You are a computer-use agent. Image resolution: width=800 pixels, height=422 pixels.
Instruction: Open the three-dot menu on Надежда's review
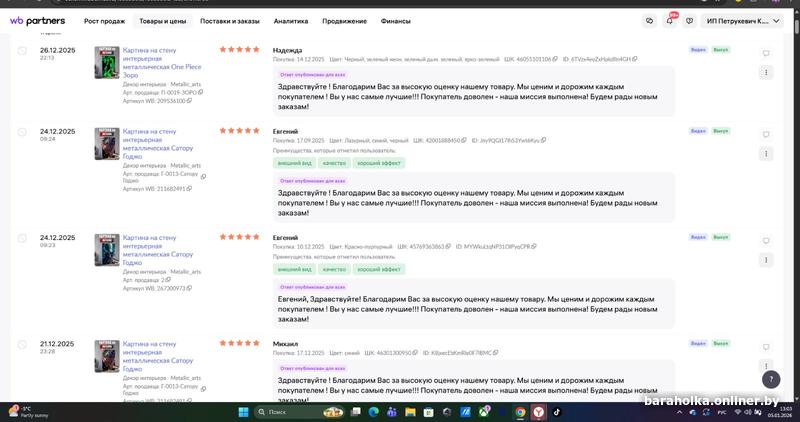coord(766,72)
